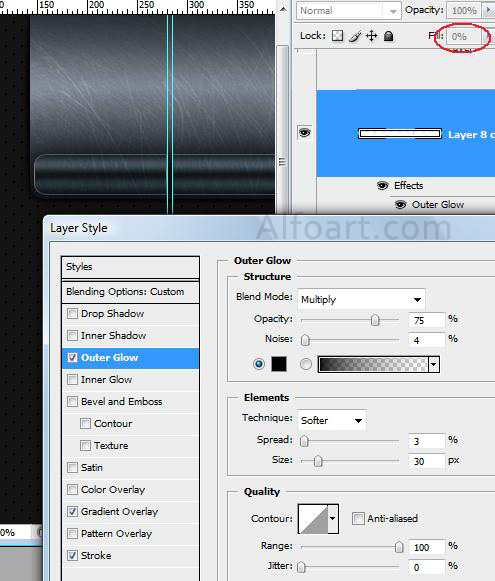Check the Anti-aliased checkbox
Image resolution: width=495 pixels, height=581 pixels.
pos(358,518)
